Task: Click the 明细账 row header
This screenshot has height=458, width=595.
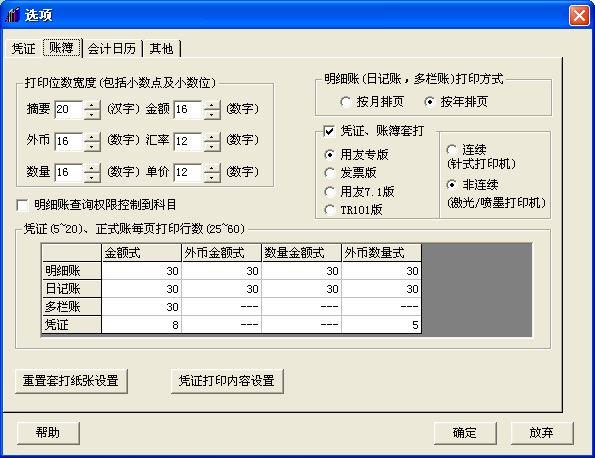Action: [x=72, y=271]
